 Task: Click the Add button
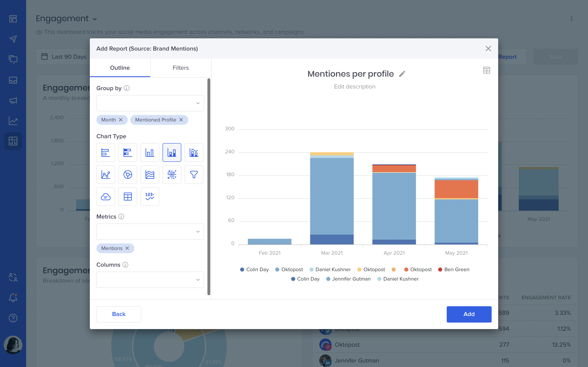pyautogui.click(x=469, y=314)
